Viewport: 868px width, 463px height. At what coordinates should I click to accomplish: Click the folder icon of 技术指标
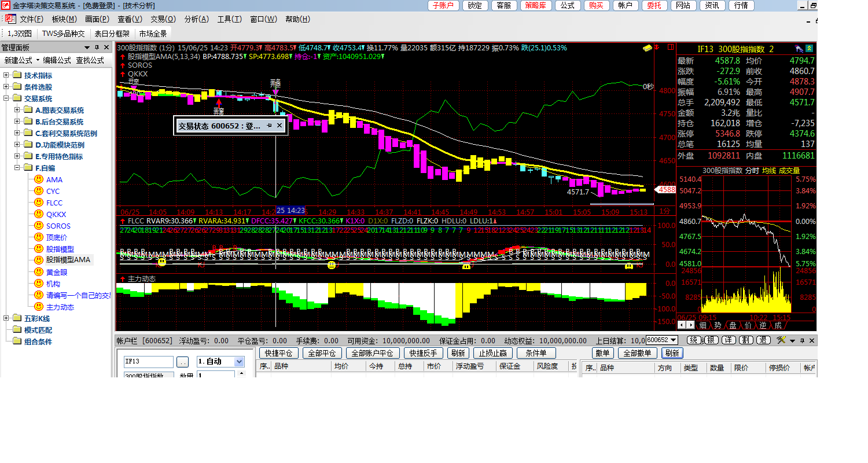[x=17, y=75]
